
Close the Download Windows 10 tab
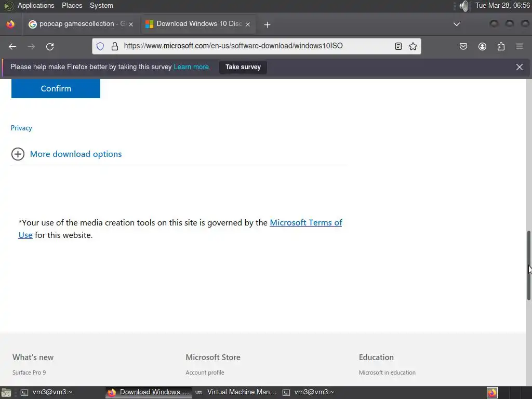click(x=248, y=24)
